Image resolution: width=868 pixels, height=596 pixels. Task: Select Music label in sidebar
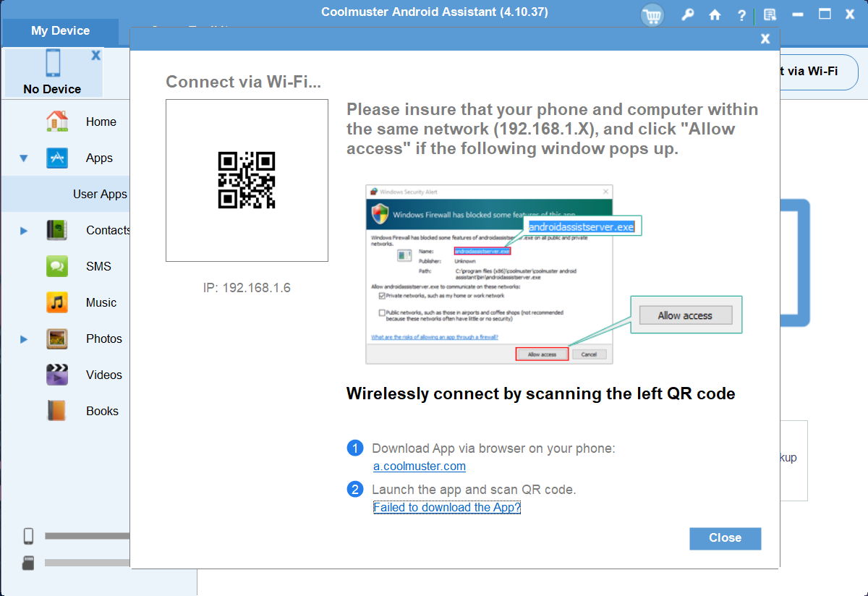coord(101,302)
